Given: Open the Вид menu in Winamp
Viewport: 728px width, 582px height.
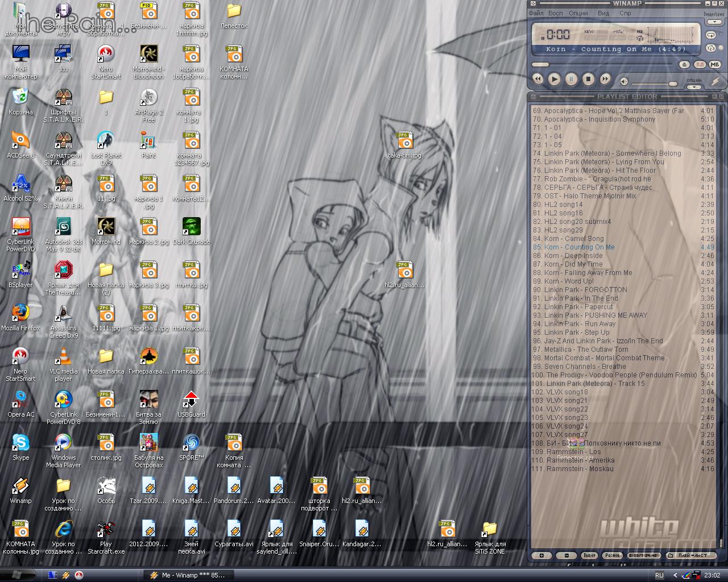Looking at the screenshot, I should point(603,13).
